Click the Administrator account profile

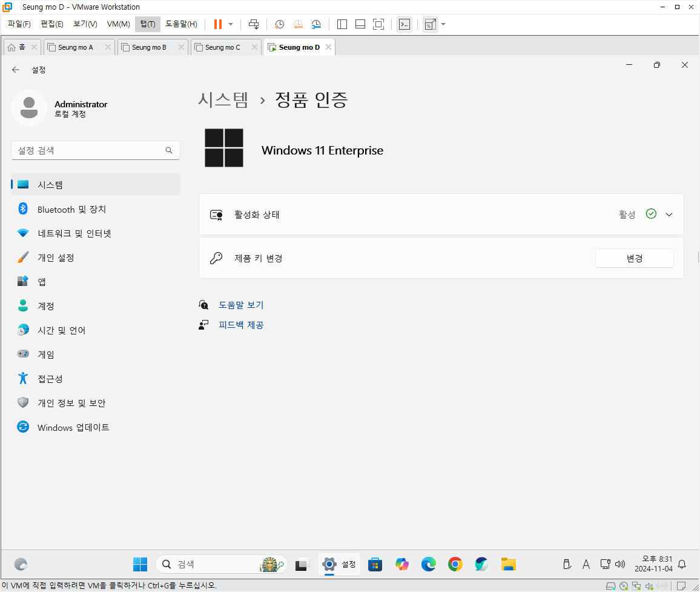(61, 108)
